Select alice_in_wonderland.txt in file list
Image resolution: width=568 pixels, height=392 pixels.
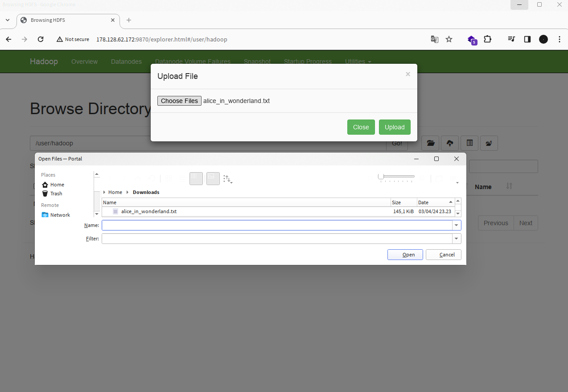tap(148, 211)
